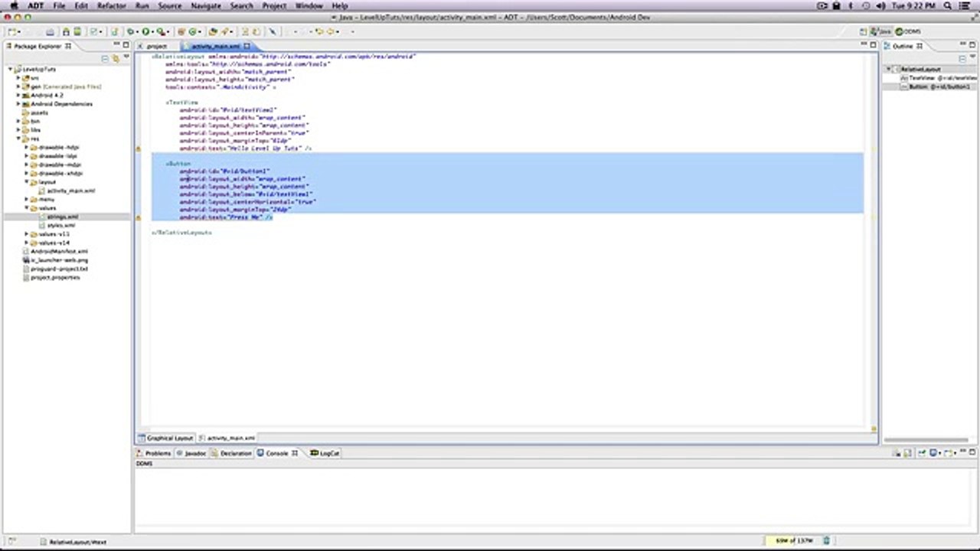
Task: Maximize the editor area
Action: click(x=874, y=45)
